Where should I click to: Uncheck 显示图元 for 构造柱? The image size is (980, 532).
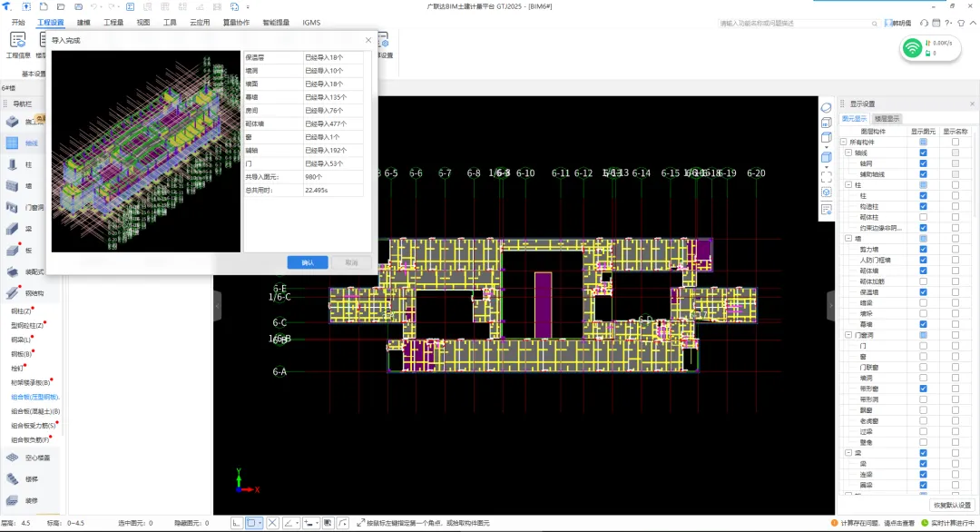point(923,206)
